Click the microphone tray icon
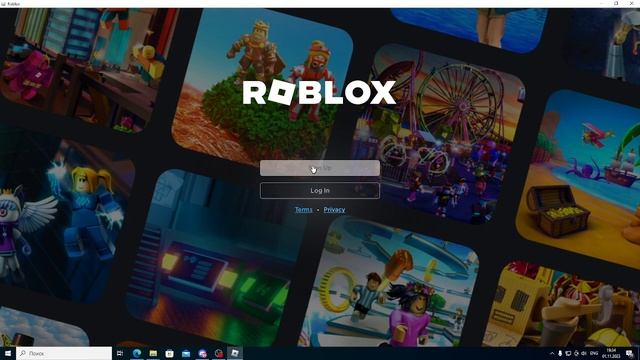This screenshot has height=360, width=640. [560, 353]
